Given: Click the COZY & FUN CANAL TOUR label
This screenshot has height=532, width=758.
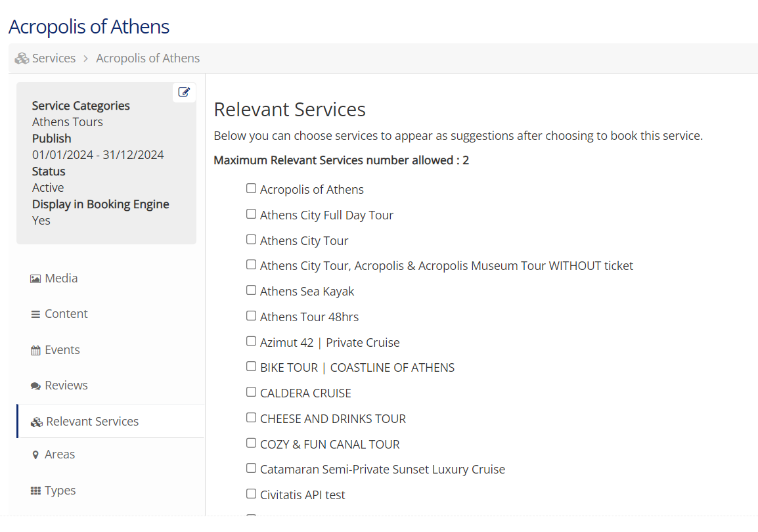Looking at the screenshot, I should pos(330,445).
